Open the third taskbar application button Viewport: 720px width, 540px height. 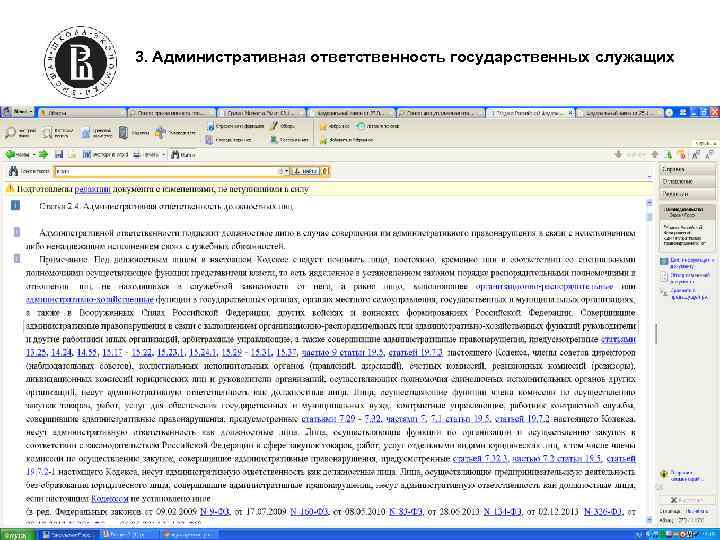click(188, 535)
